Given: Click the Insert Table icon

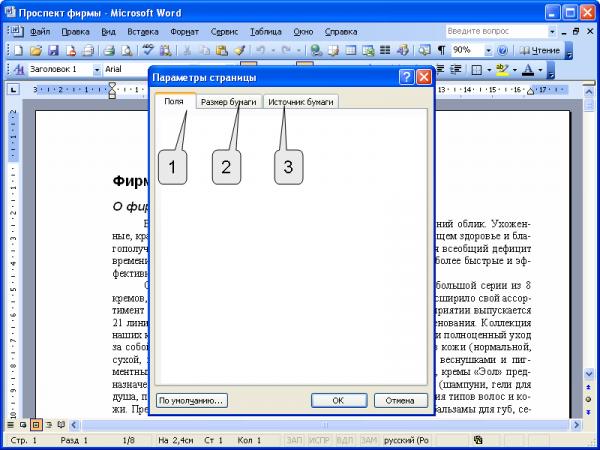Looking at the screenshot, I should 351,50.
